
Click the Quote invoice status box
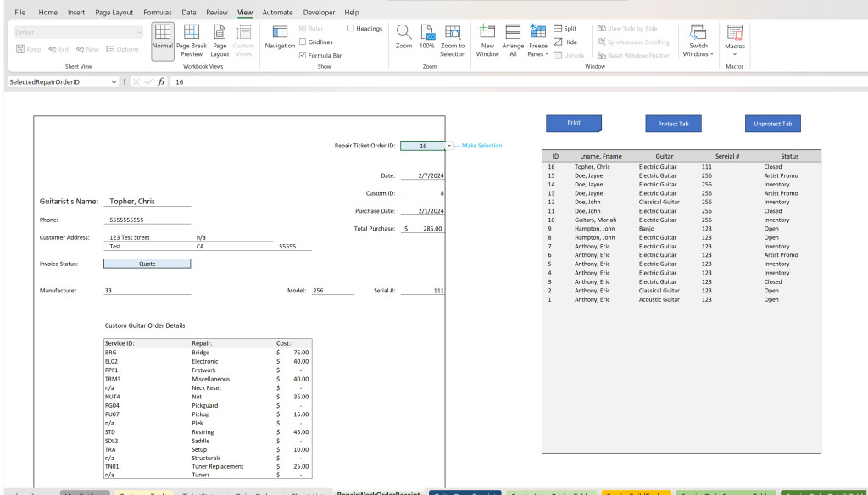(147, 264)
